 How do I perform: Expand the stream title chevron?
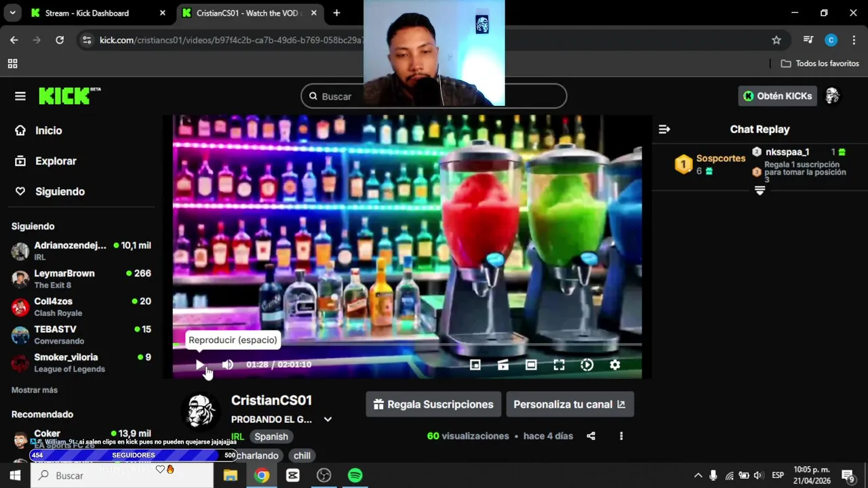click(328, 420)
